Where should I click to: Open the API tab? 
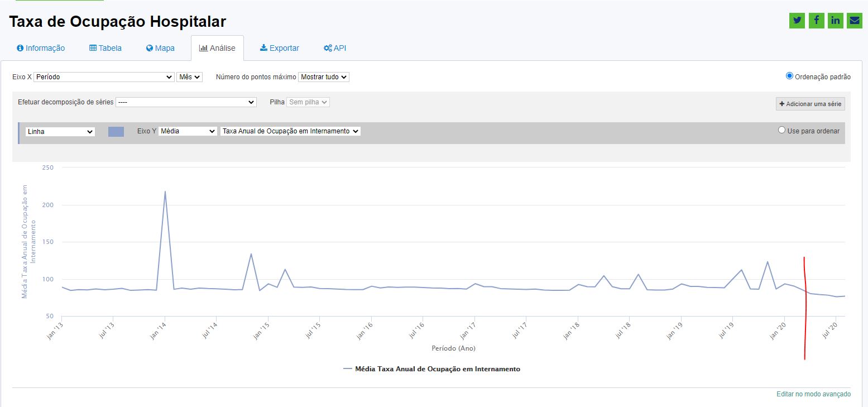point(335,48)
